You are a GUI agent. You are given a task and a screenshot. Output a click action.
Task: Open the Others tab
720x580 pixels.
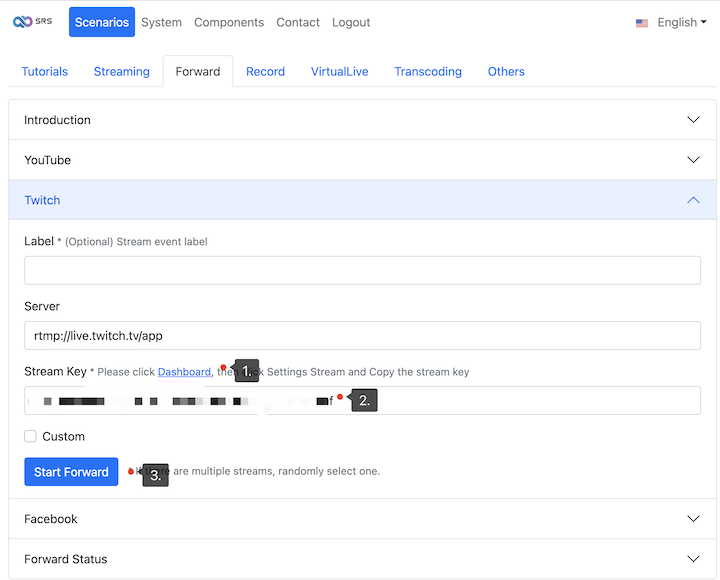pyautogui.click(x=506, y=71)
